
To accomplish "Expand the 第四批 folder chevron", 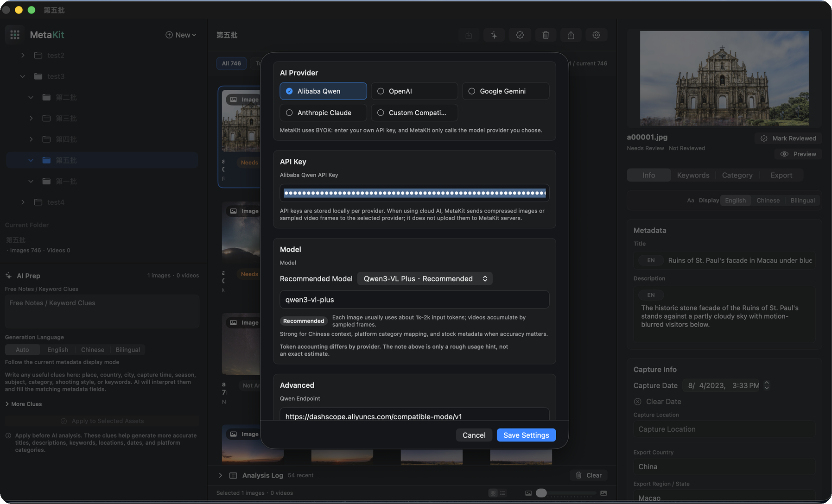I will point(31,139).
